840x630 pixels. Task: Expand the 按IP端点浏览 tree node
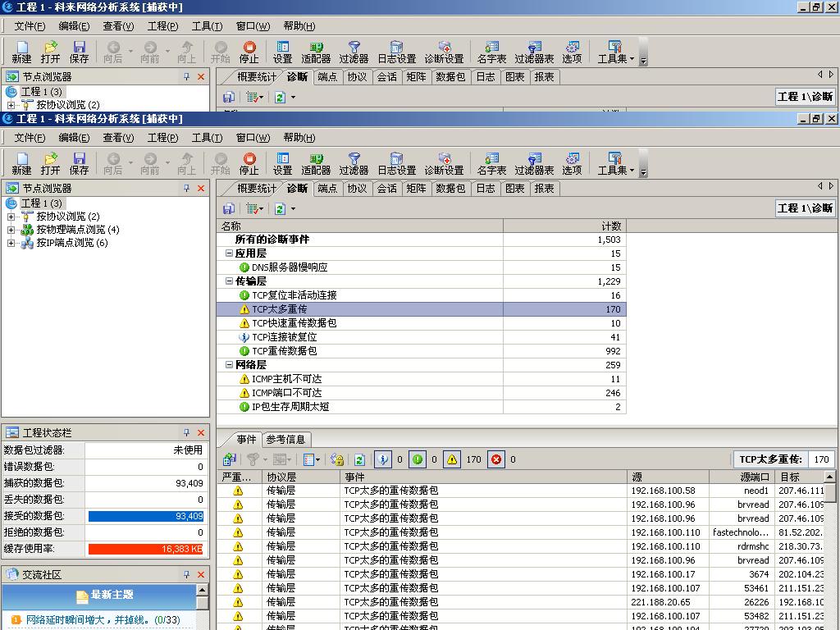pos(11,243)
